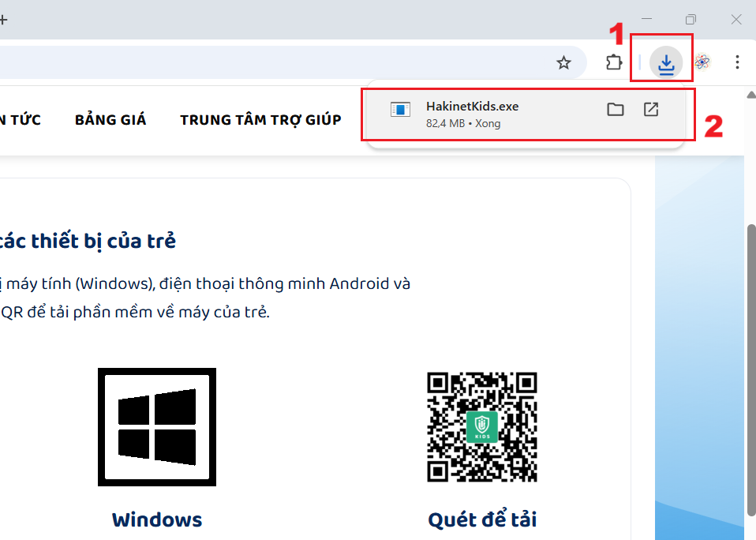Click the HakinetKids.exe file type icon
The height and width of the screenshot is (540, 756).
(401, 110)
